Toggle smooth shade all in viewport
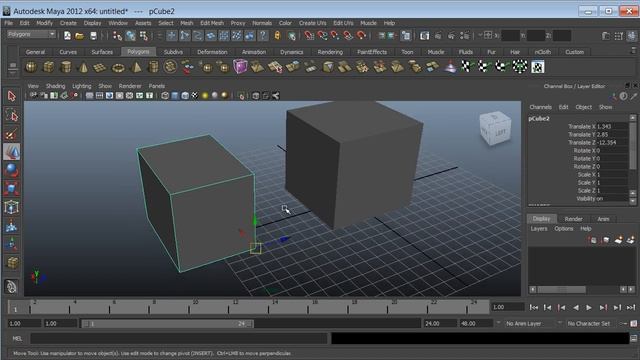This screenshot has width=640, height=360. [x=175, y=96]
